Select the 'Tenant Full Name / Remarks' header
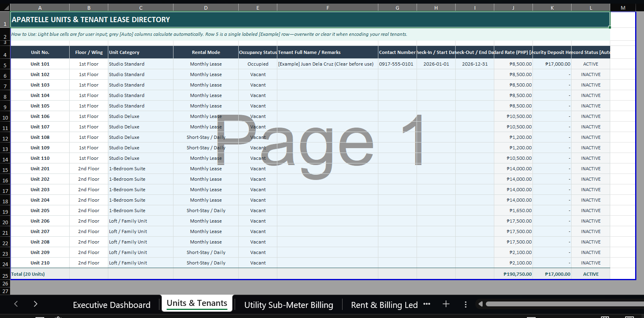Screen dimensions: 644x318 click(x=328, y=52)
